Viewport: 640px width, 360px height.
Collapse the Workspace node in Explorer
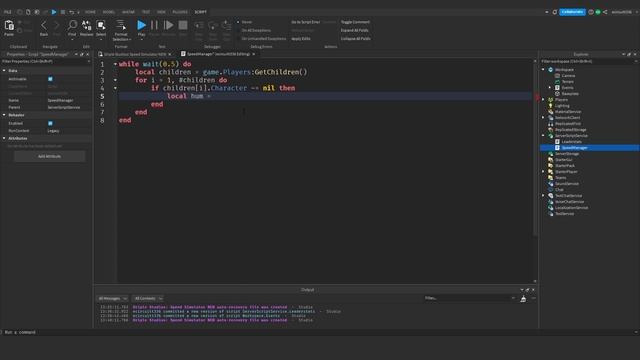click(x=543, y=70)
